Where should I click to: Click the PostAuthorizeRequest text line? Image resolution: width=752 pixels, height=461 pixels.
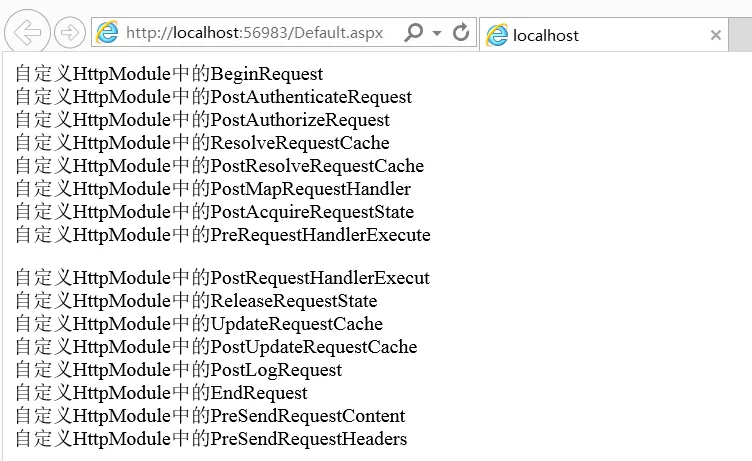(x=202, y=120)
